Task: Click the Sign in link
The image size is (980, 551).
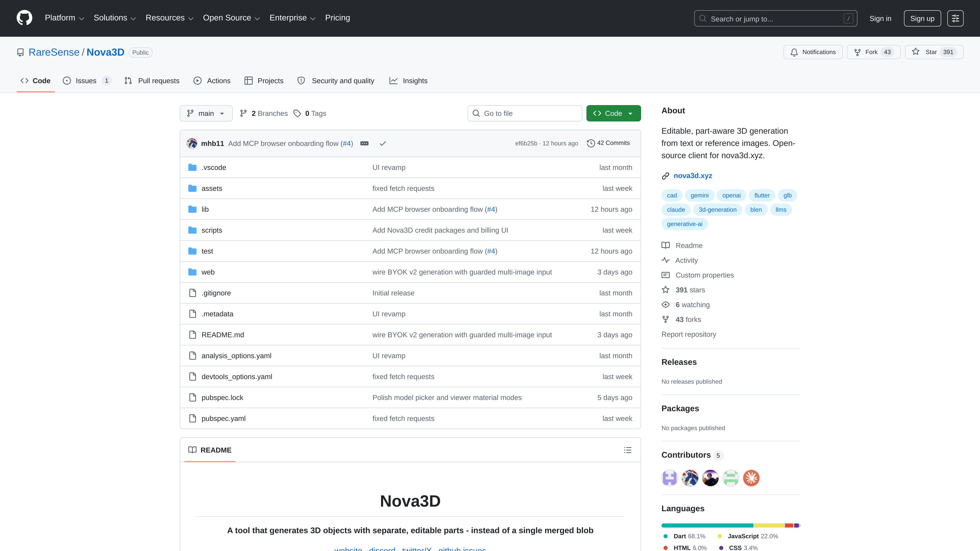Action: click(880, 18)
